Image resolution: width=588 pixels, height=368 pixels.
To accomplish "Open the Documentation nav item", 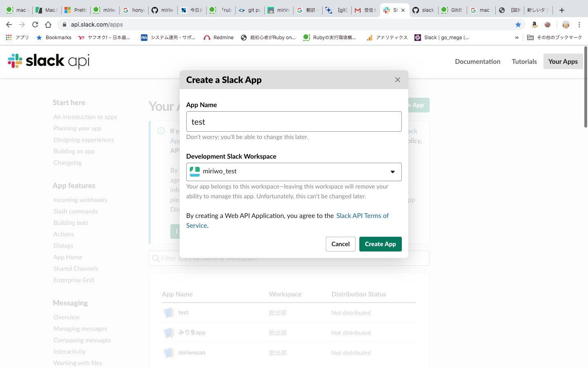I will tap(478, 61).
